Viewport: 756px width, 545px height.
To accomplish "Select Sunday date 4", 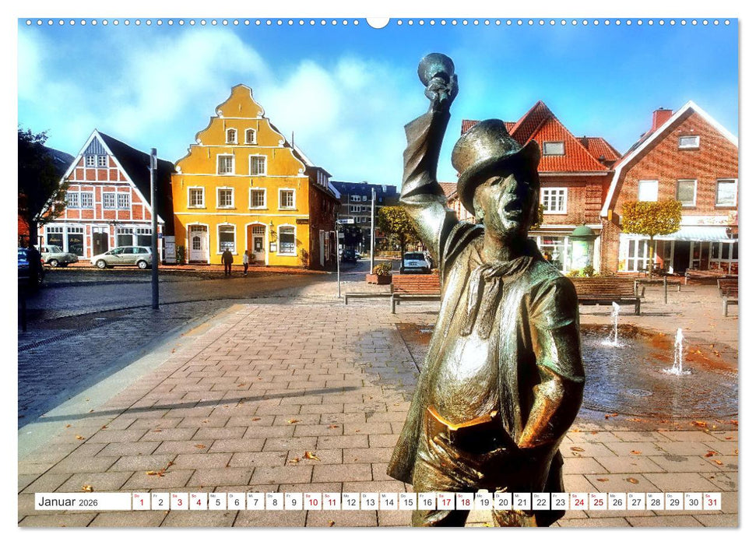I will click(198, 502).
